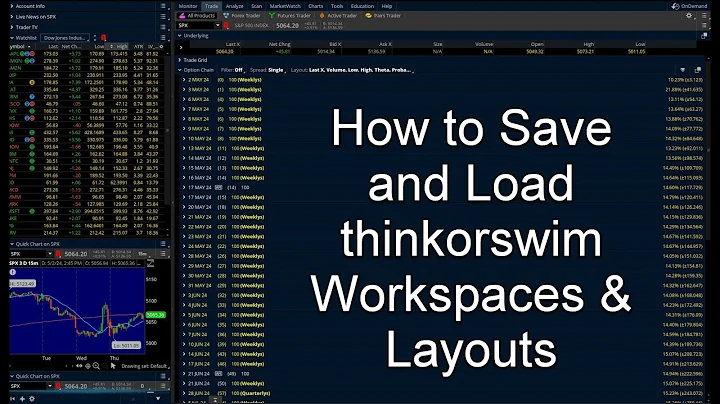The width and height of the screenshot is (720, 404).
Task: Click red link icon in first Quick Chart
Action: [58, 254]
